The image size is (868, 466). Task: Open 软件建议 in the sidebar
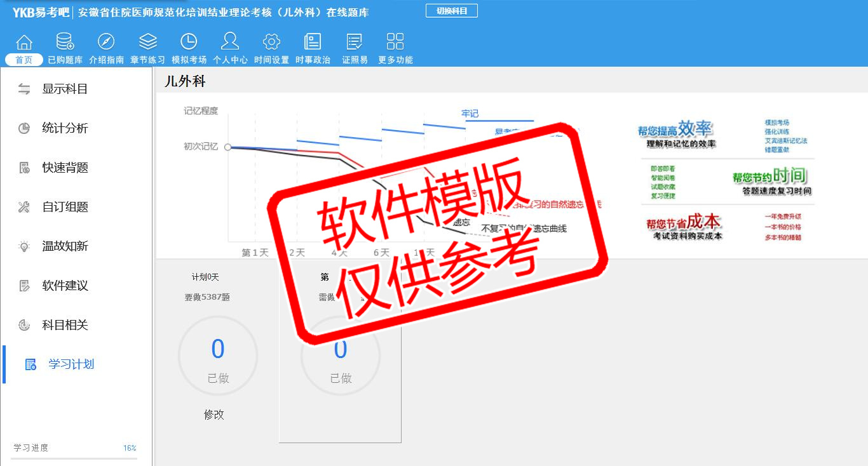coord(64,286)
